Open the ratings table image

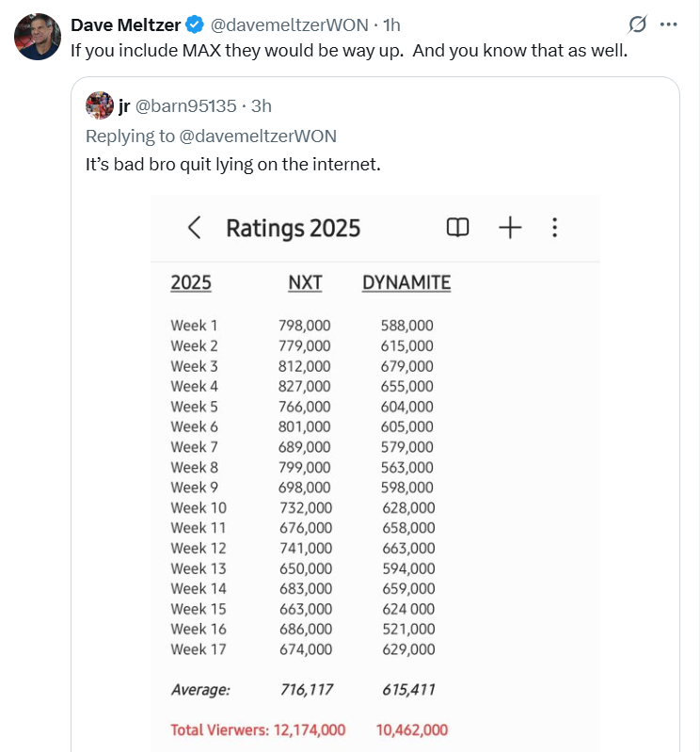[x=374, y=472]
